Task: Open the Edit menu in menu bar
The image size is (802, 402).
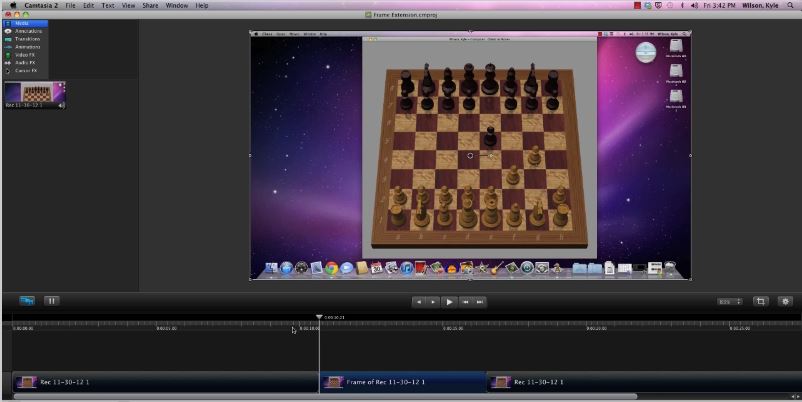Action: click(x=89, y=6)
